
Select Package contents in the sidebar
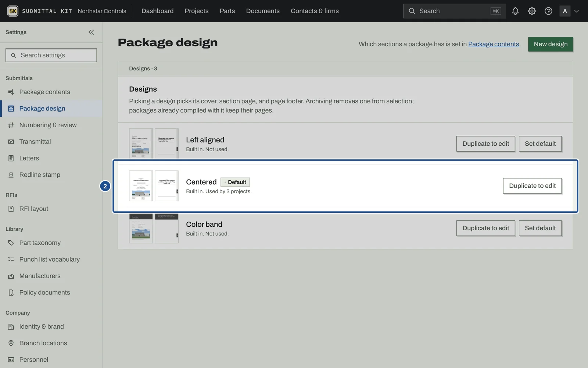pyautogui.click(x=51, y=92)
